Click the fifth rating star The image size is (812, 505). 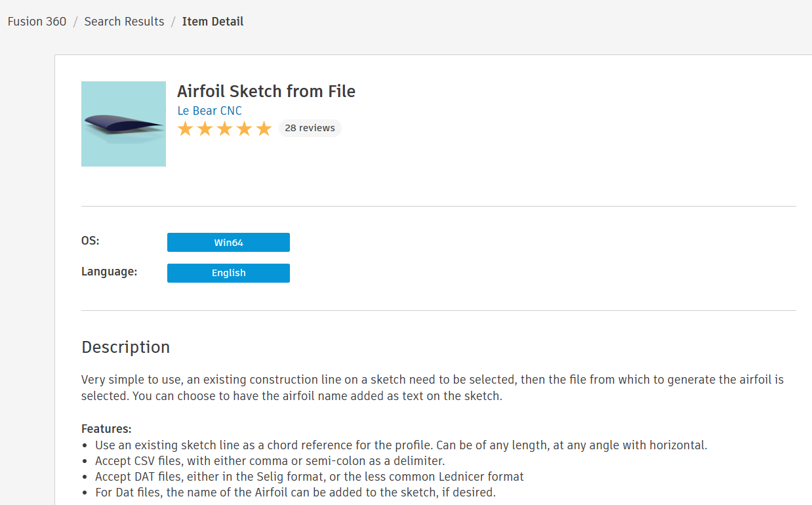click(x=264, y=129)
